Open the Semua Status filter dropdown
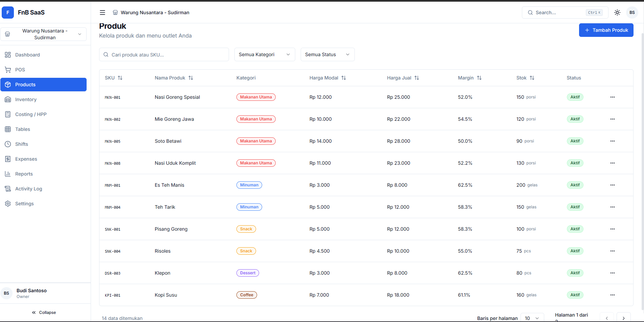 coord(327,54)
